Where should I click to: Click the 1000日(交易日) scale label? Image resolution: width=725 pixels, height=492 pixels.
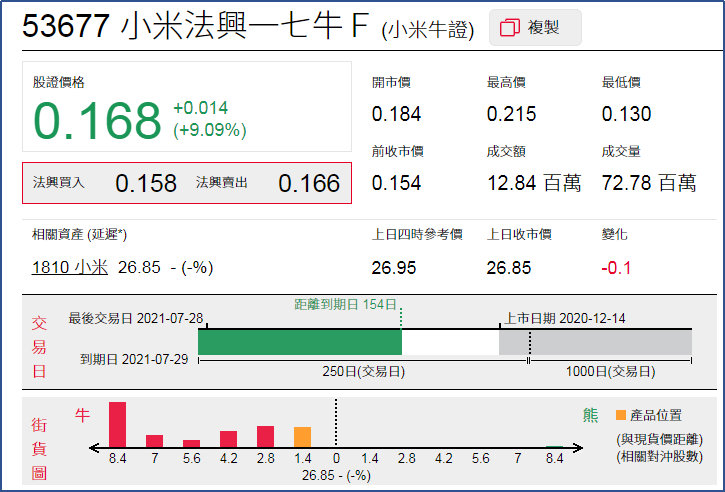click(x=610, y=371)
